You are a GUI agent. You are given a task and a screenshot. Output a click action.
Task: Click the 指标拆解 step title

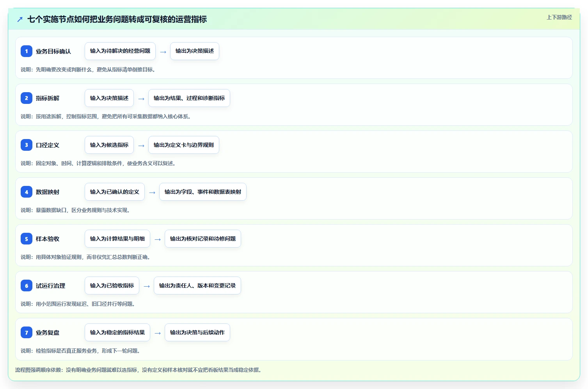point(48,98)
